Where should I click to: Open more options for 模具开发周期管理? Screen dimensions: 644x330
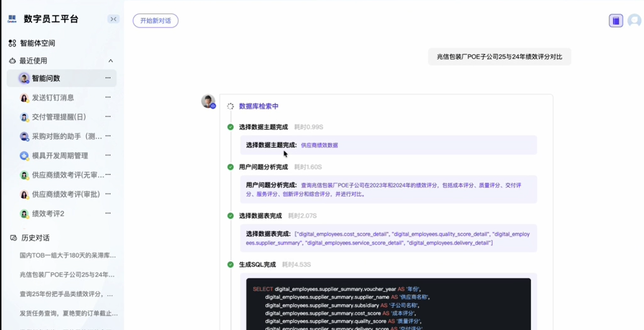tap(108, 155)
